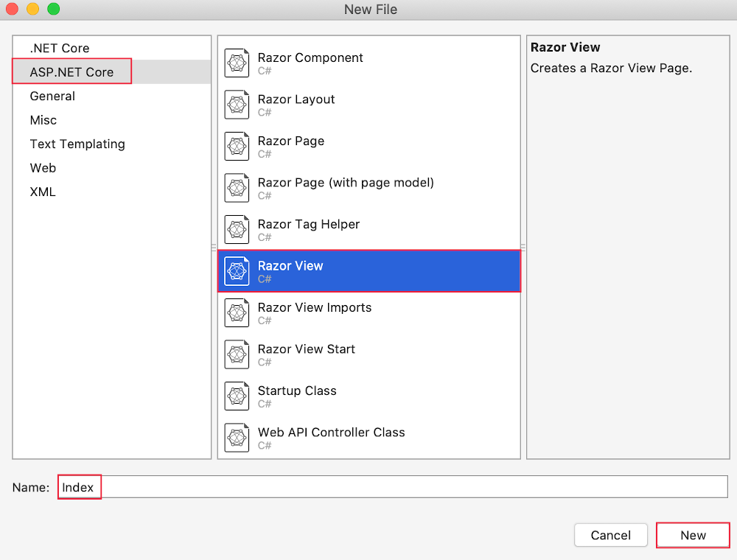Click the Web API Controller Class icon
The image size is (737, 560).
pos(237,438)
